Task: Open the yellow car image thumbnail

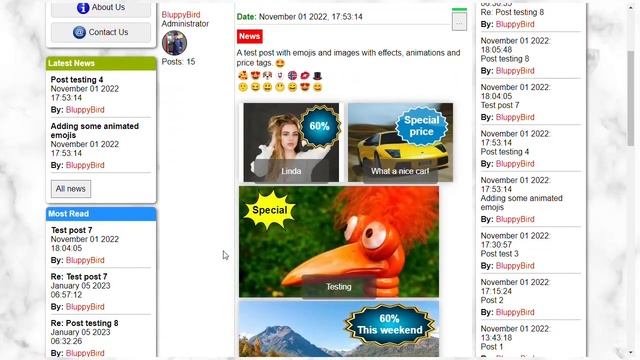Action: tap(400, 142)
